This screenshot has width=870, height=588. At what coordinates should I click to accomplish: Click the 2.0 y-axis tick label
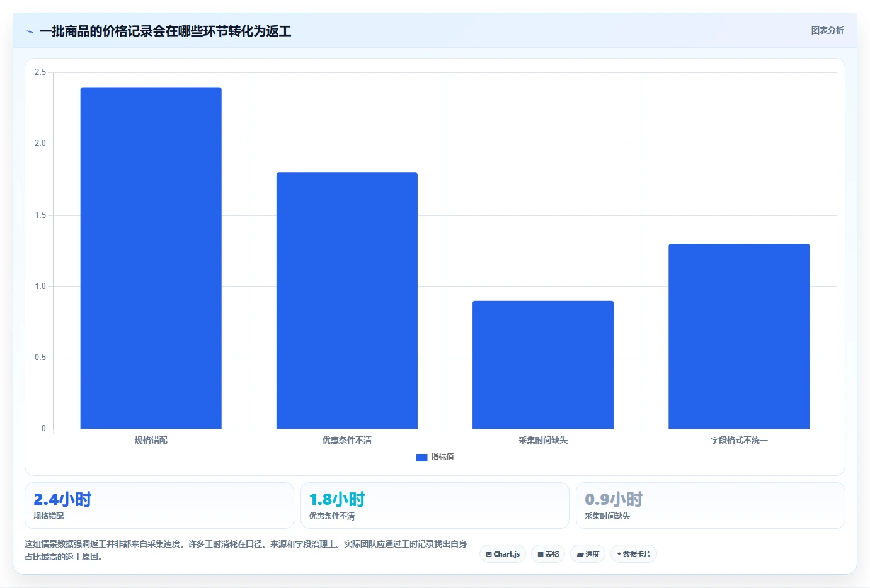40,144
